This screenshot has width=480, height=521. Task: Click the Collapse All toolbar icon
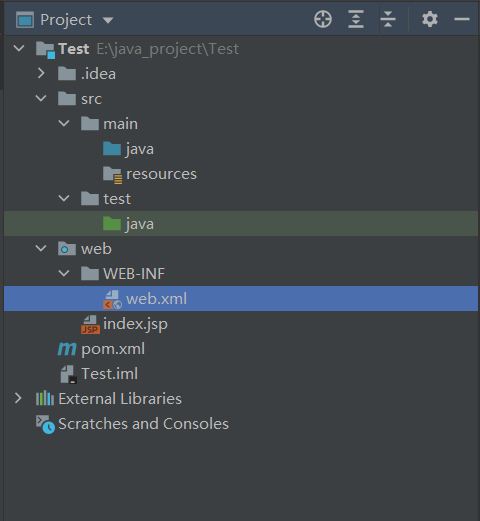[x=388, y=19]
